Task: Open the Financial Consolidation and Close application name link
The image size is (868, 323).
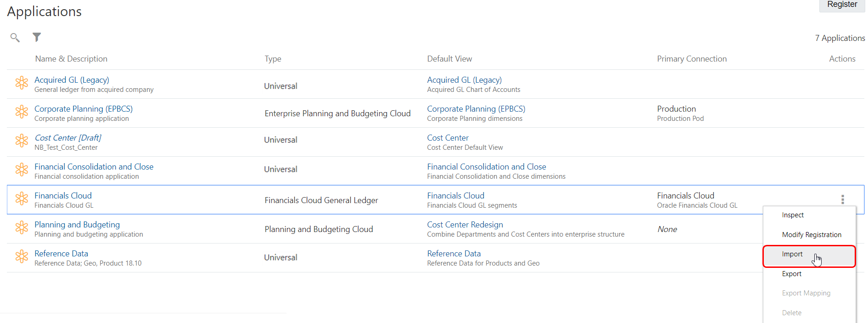Action: [94, 167]
